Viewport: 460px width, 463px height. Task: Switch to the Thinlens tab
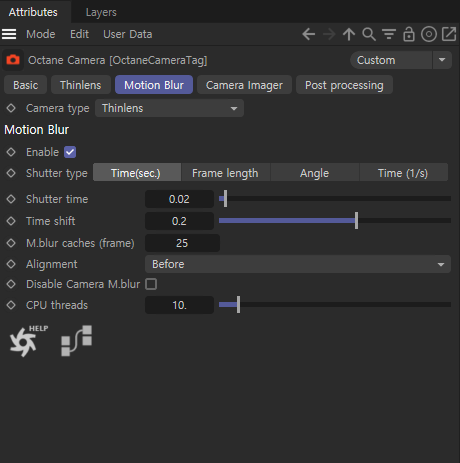(x=81, y=85)
